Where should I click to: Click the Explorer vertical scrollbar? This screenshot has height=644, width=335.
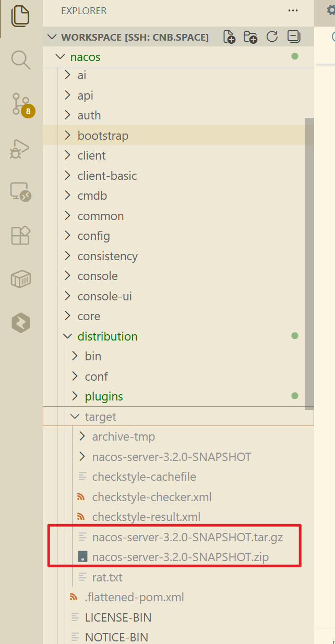[309, 263]
